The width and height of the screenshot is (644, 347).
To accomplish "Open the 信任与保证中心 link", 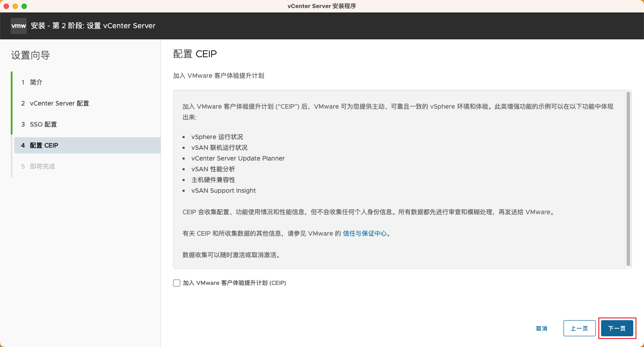I will click(365, 233).
